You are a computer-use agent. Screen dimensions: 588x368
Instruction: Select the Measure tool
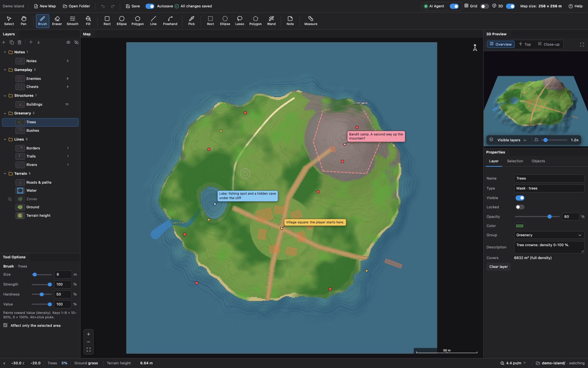pyautogui.click(x=311, y=21)
